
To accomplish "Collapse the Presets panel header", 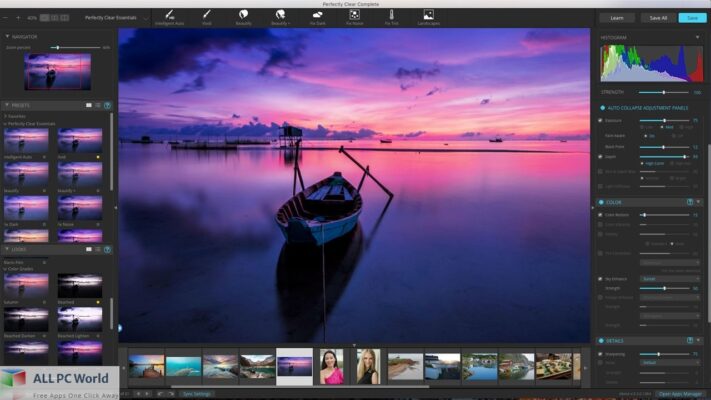I will [6, 104].
